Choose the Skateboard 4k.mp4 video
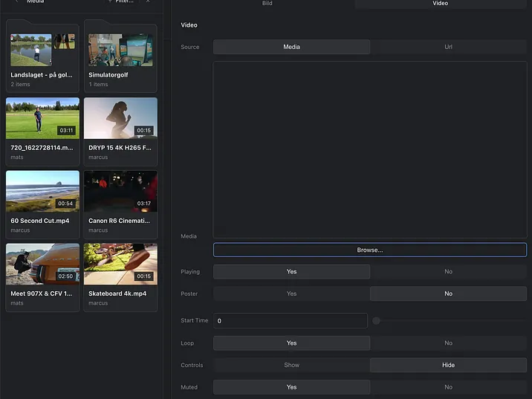Viewport: 532px width, 399px height. pyautogui.click(x=120, y=265)
